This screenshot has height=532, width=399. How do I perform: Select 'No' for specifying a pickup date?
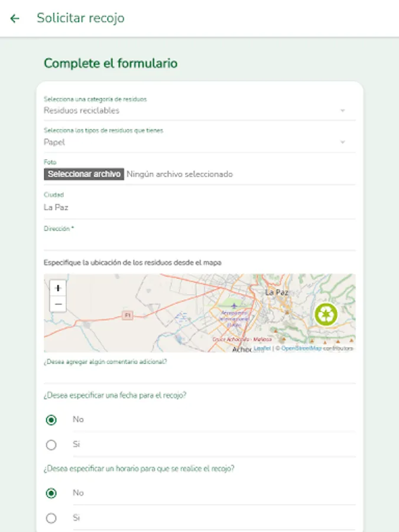(51, 420)
